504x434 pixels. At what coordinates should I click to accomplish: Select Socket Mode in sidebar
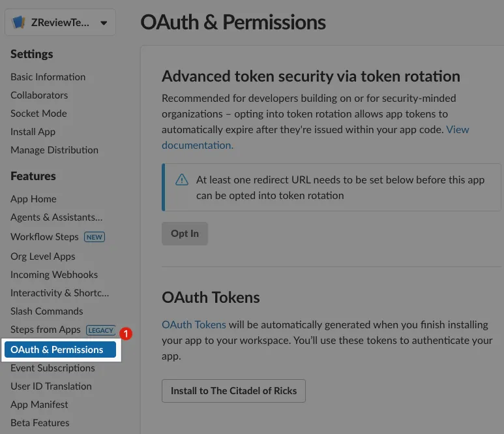38,114
